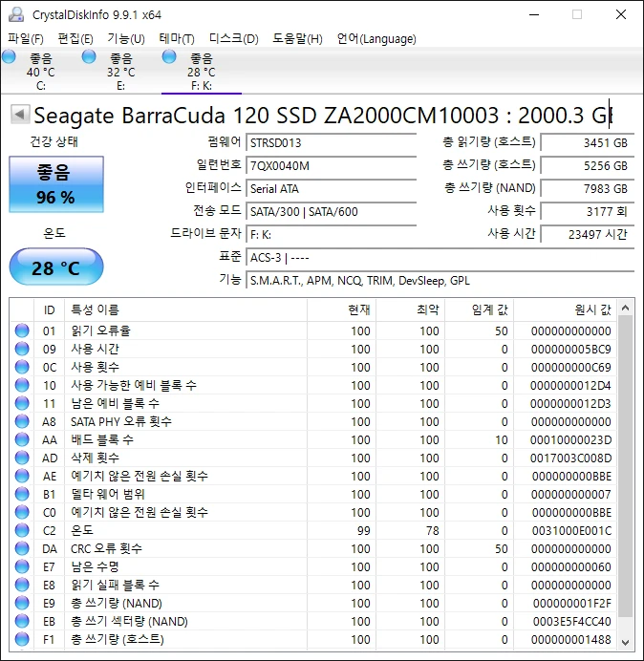The width and height of the screenshot is (644, 661).
Task: Click the features field with S.M.A.R.T., APM
Action: tap(440, 280)
